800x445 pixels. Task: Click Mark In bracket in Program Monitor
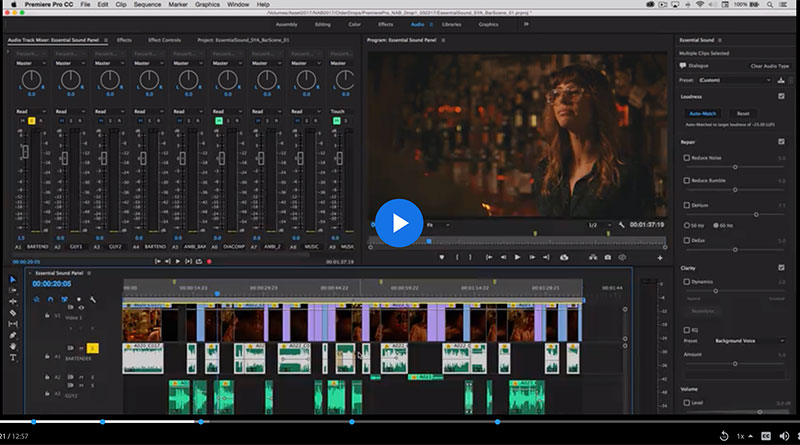tap(457, 258)
